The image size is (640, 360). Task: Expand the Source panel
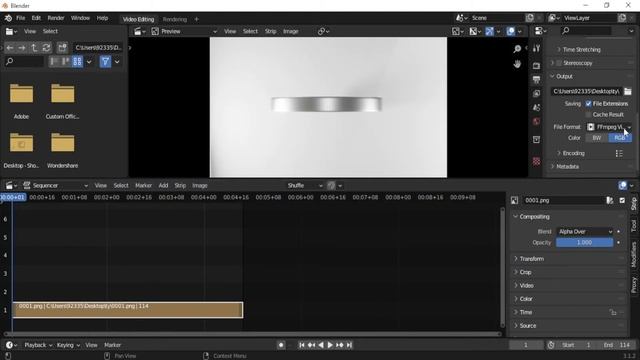coord(527,326)
